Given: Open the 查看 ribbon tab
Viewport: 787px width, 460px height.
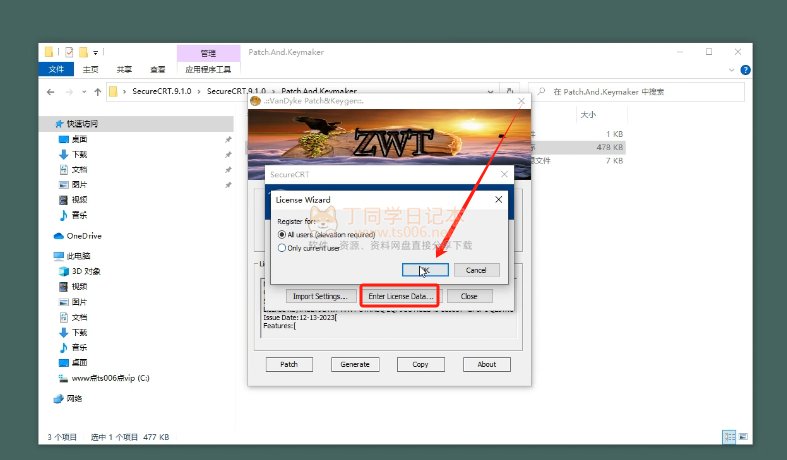Looking at the screenshot, I should pyautogui.click(x=158, y=69).
